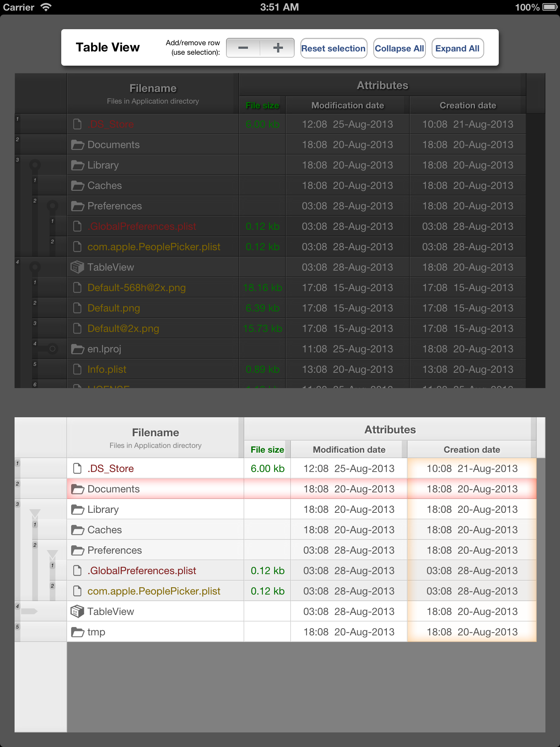Click the Default-568h@2x.png file icon
The width and height of the screenshot is (560, 747).
pos(77,287)
